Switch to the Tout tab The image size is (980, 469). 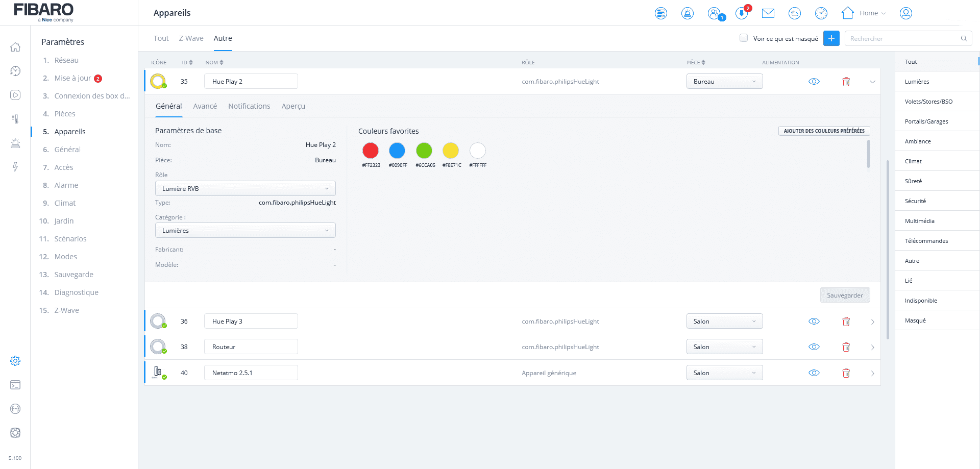(161, 38)
